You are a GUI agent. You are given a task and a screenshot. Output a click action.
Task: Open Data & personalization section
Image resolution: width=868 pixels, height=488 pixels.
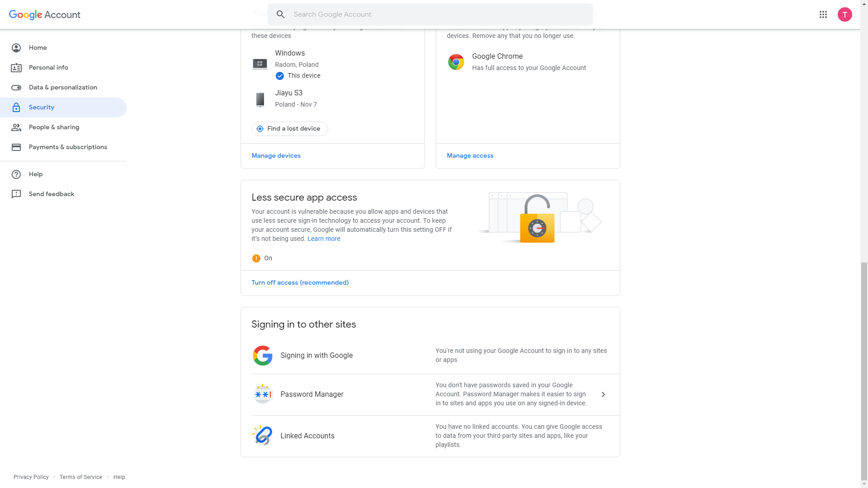point(63,88)
